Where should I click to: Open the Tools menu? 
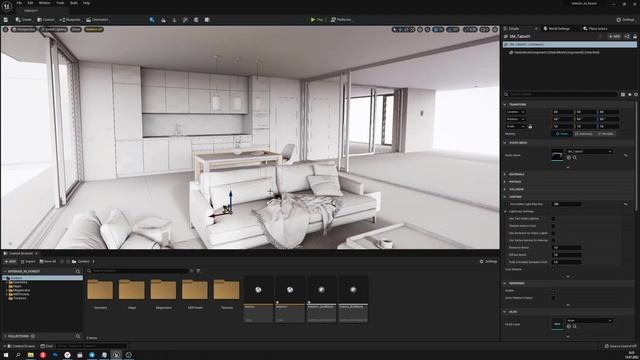(x=60, y=3)
